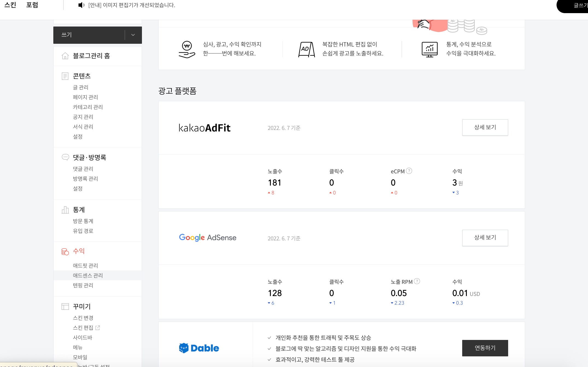This screenshot has width=588, height=367.
Task: Open 메뉴 under 꾸미기 section
Action: [x=78, y=347]
